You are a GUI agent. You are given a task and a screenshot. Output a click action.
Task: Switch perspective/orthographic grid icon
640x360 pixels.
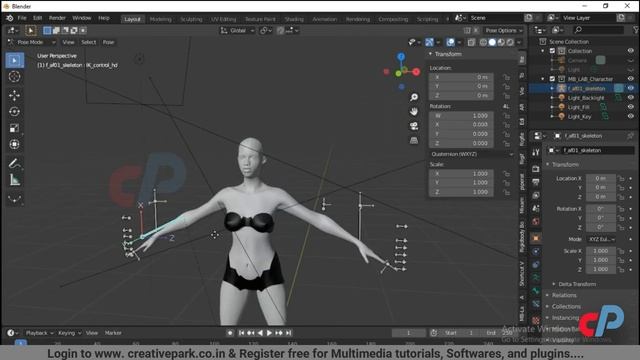(x=414, y=141)
